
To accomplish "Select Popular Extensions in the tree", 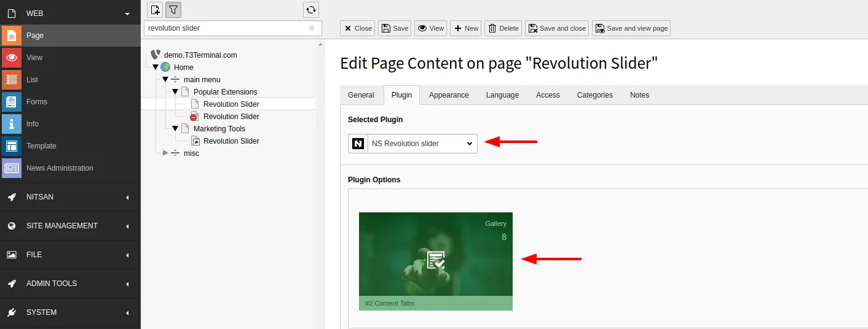I will tap(225, 92).
